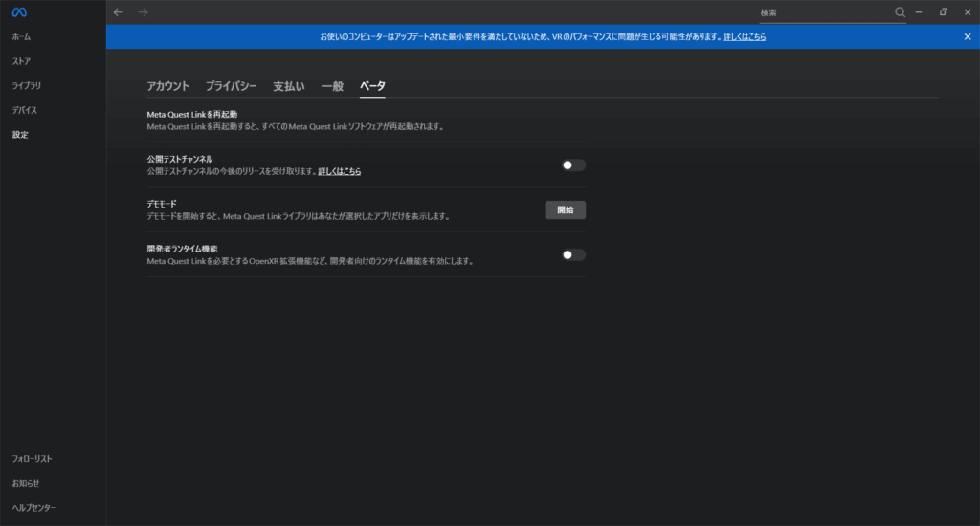Close the Meta Quest Link window
The image size is (980, 526).
tap(968, 11)
